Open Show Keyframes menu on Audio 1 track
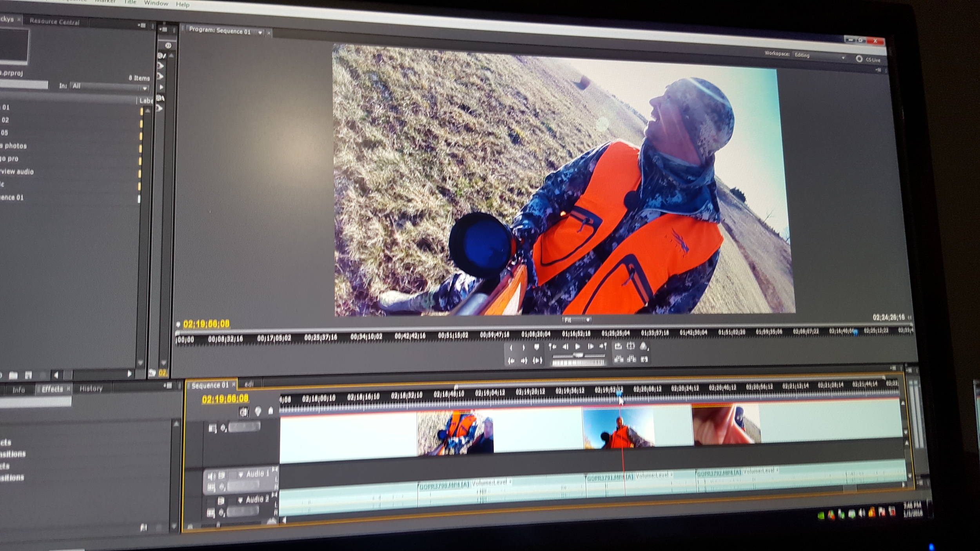 (x=222, y=487)
